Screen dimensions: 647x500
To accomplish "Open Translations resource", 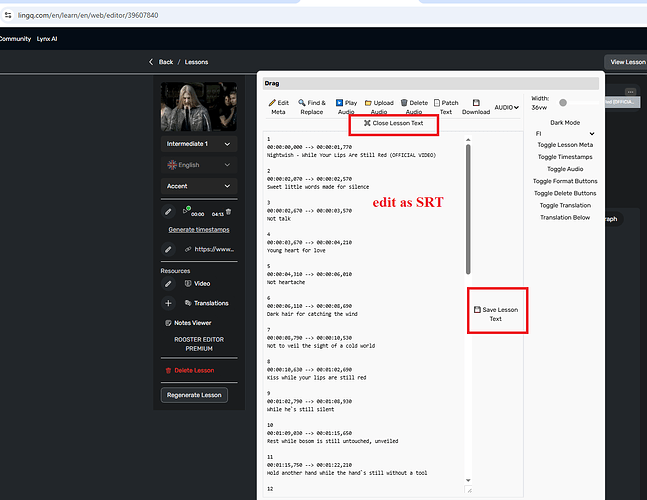I will tap(207, 303).
